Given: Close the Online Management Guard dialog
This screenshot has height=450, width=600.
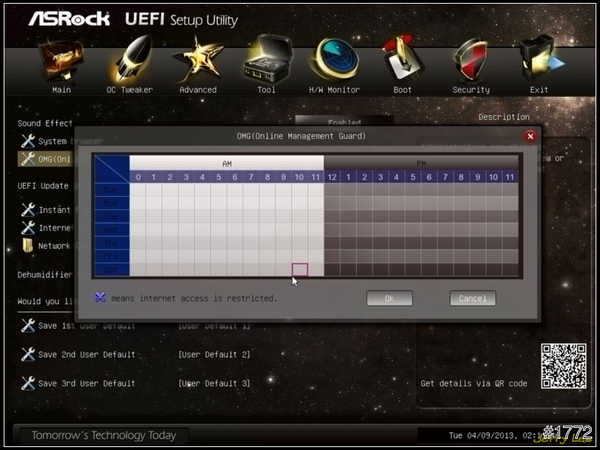Looking at the screenshot, I should point(530,136).
